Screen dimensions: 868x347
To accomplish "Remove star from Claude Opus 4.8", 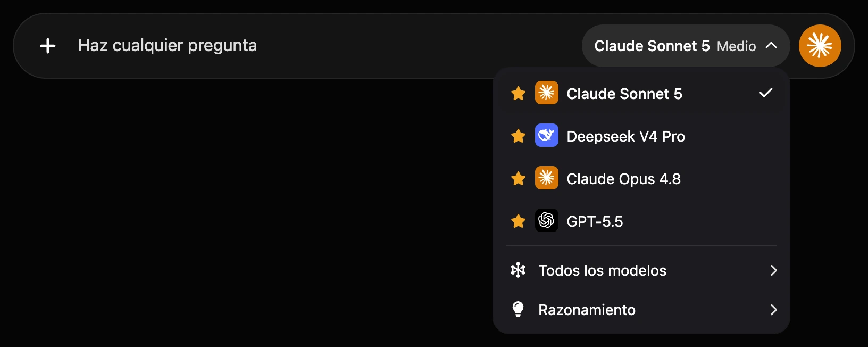I will [518, 178].
